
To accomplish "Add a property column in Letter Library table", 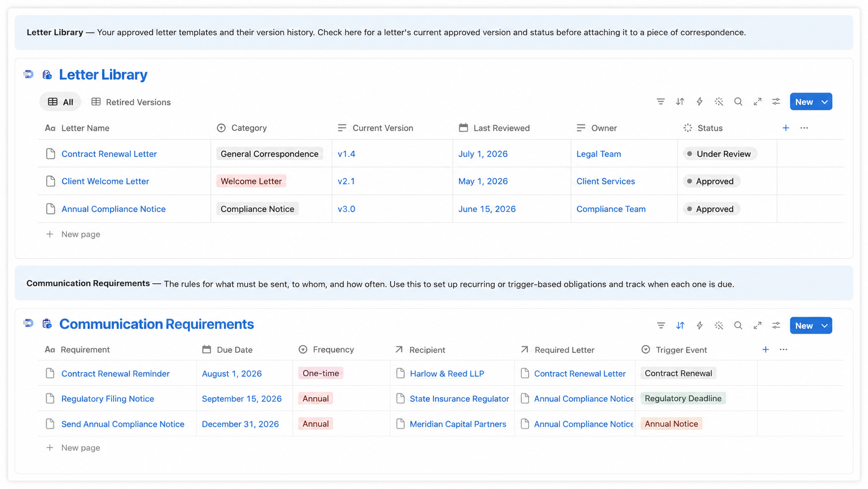I will tap(786, 128).
